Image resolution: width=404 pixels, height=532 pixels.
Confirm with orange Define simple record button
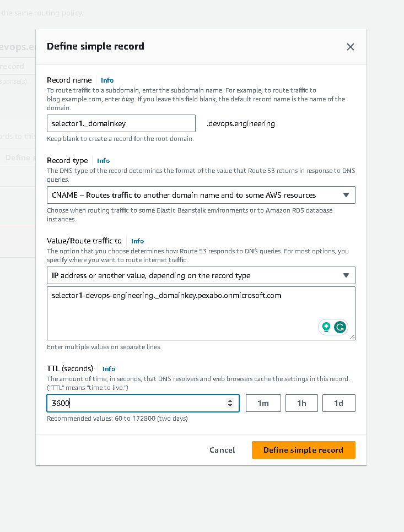pos(304,450)
